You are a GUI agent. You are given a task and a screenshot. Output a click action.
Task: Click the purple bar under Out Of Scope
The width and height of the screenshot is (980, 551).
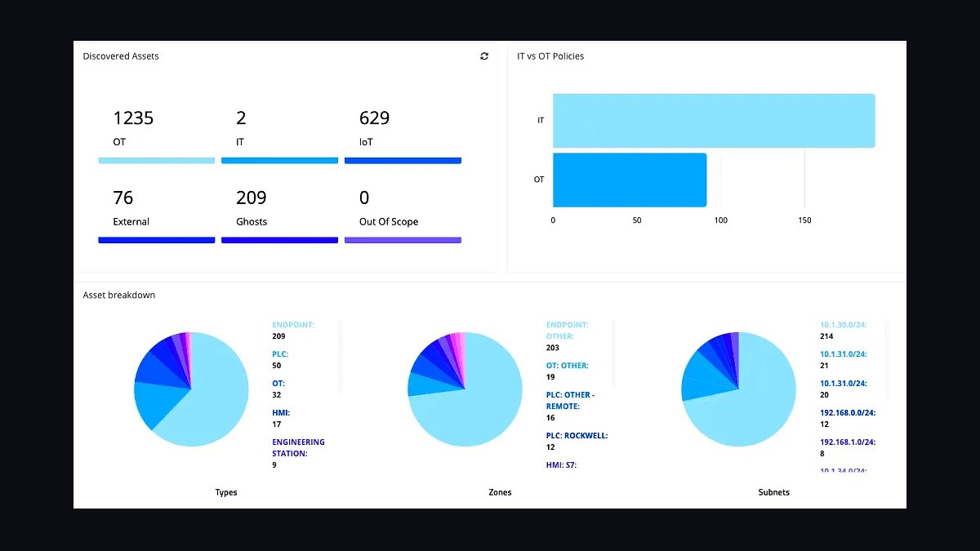coord(403,240)
